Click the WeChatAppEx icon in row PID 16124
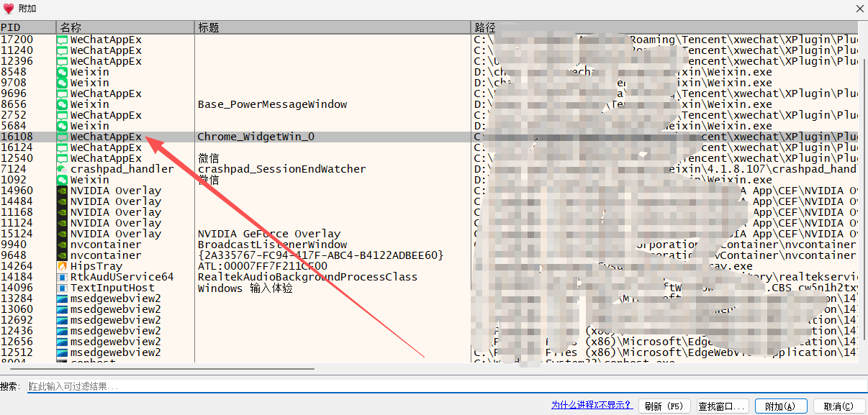Screen dimensions: 868x415 (63, 147)
